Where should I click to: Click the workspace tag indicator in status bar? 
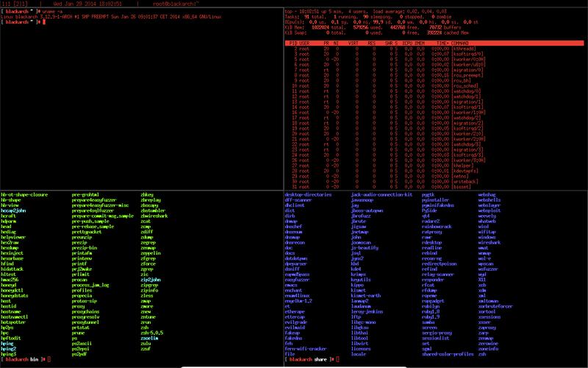click(x=10, y=4)
